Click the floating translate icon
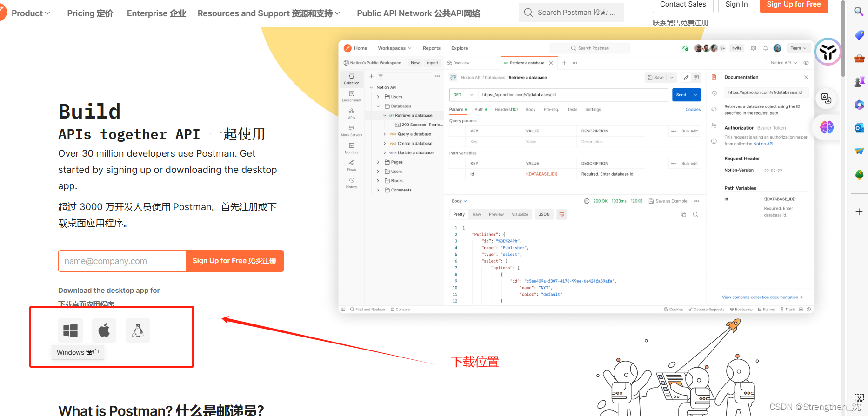Viewport: 868px width, 416px height. (826, 99)
